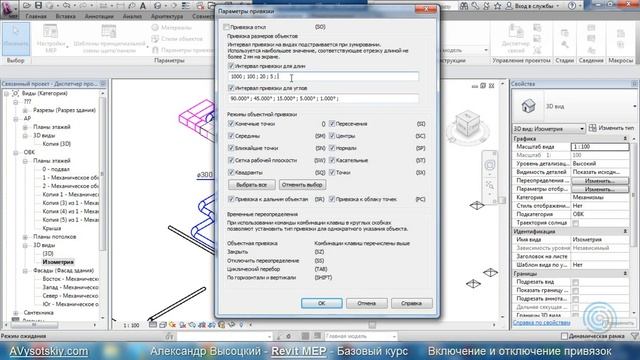
Task: Collapse 'Фасады (Фасад здания)' tree node
Action: (x=25, y=271)
